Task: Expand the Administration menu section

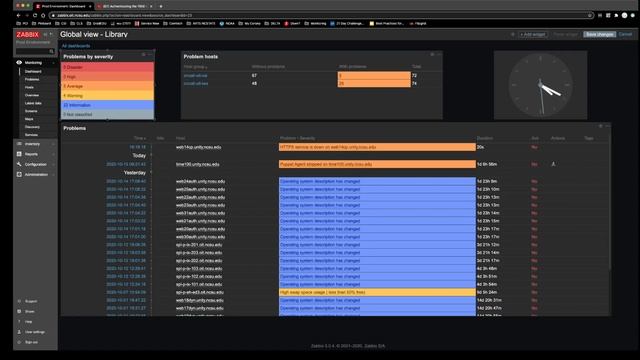Action: pyautogui.click(x=53, y=174)
